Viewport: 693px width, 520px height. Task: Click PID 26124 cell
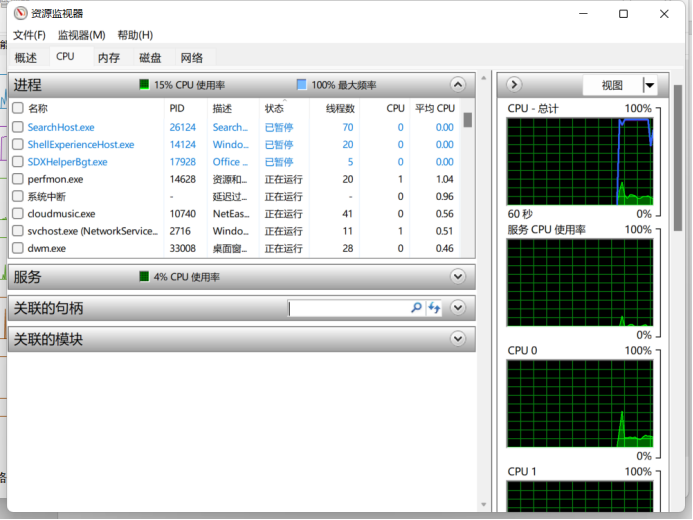pyautogui.click(x=183, y=127)
